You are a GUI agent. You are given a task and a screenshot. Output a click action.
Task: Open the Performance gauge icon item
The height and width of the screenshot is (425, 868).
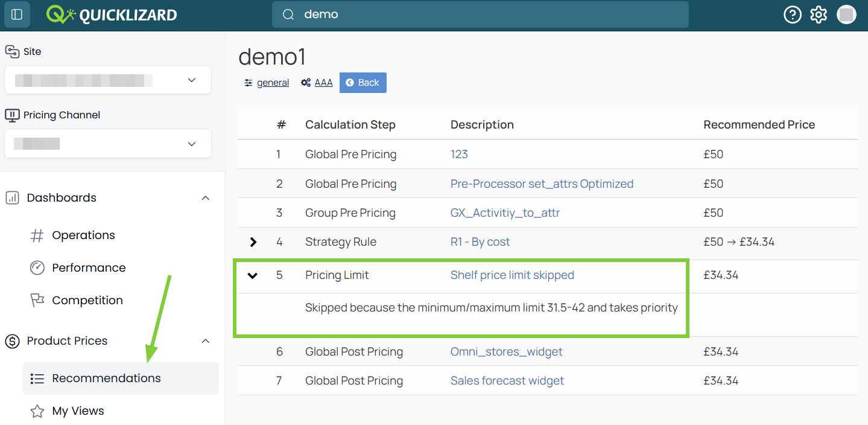click(37, 268)
